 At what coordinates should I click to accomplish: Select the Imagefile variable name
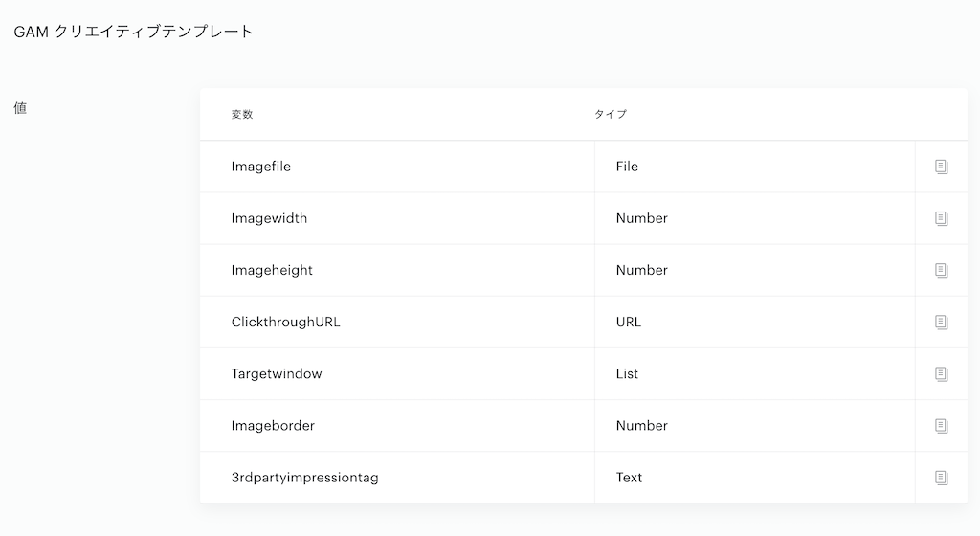260,167
